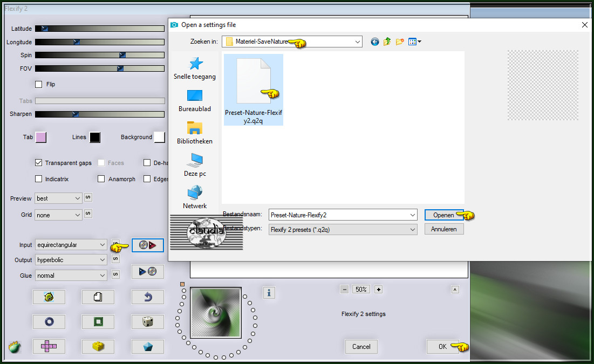Viewport: 594px width, 364px height.
Task: Click the Flexify Cancel button
Action: click(361, 347)
